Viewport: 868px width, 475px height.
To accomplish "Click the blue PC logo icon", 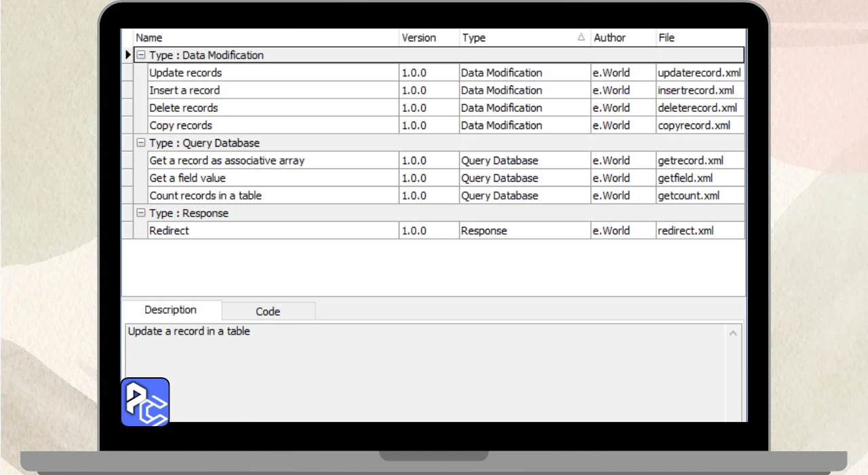I will coord(145,402).
